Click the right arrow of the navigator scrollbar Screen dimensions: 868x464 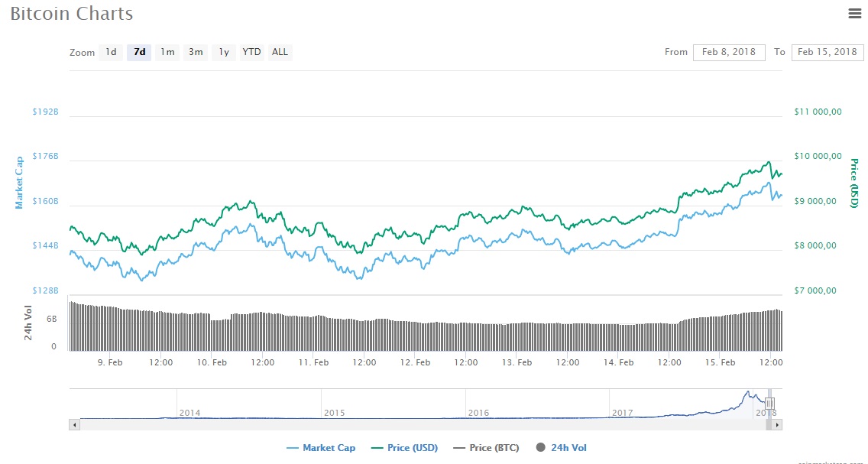tap(777, 424)
